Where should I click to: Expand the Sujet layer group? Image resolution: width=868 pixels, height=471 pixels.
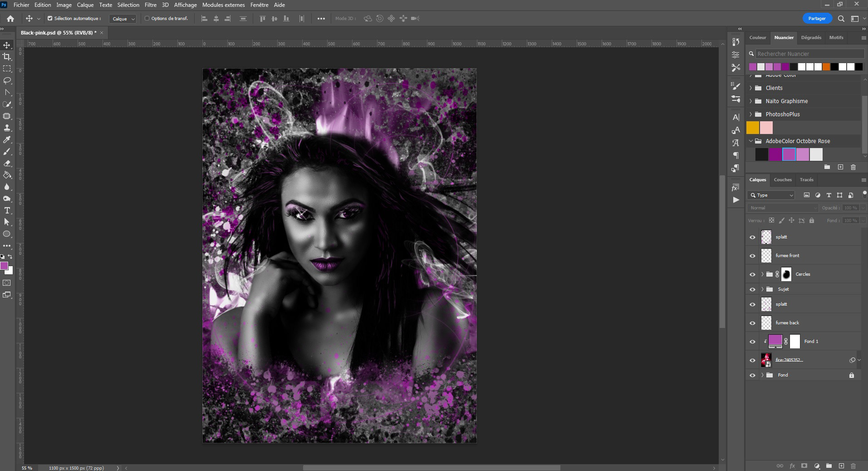pos(762,289)
